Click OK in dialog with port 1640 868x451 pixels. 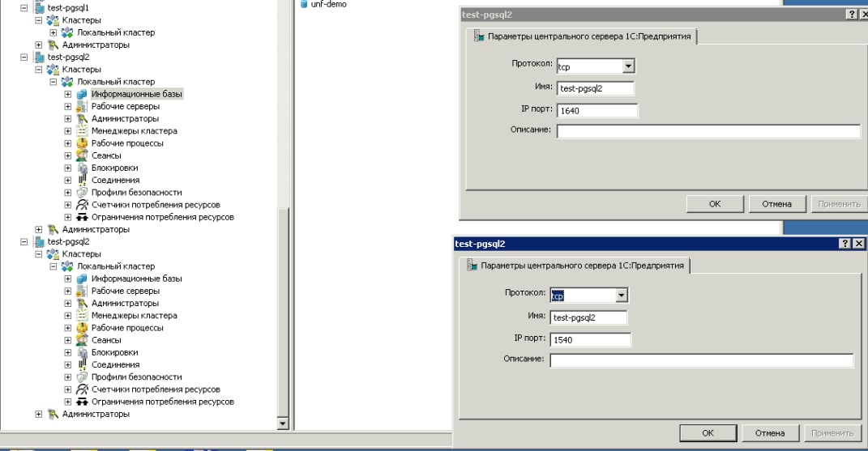coord(715,204)
